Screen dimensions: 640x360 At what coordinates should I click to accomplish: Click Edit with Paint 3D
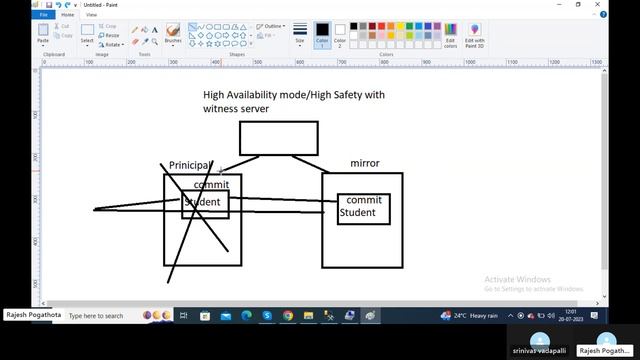coord(475,36)
